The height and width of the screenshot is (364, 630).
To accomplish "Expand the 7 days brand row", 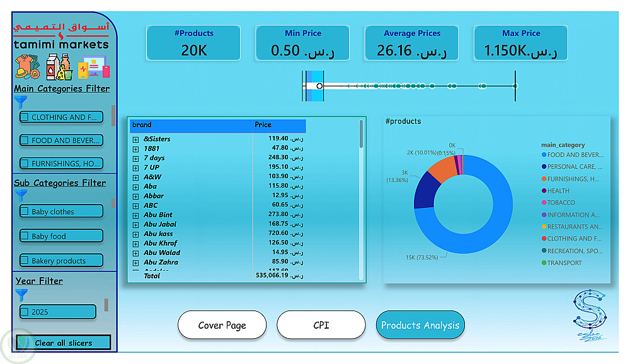I will pos(136,158).
